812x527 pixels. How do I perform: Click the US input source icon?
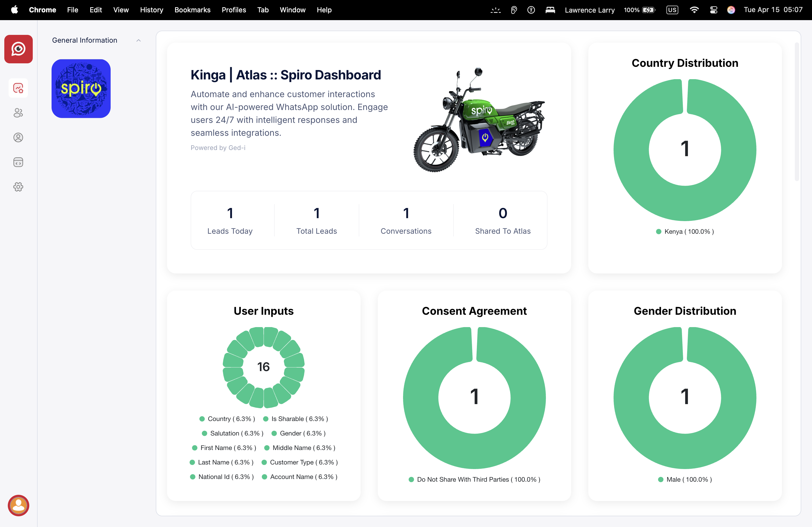pos(672,10)
